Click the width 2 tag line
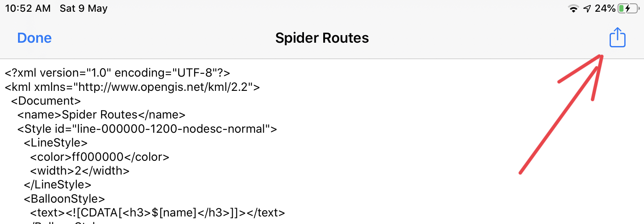Viewport: 644px width, 224px height. click(80, 171)
